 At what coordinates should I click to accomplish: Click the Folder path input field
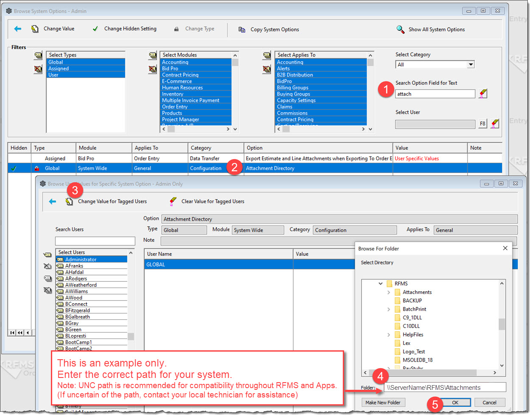coord(445,387)
